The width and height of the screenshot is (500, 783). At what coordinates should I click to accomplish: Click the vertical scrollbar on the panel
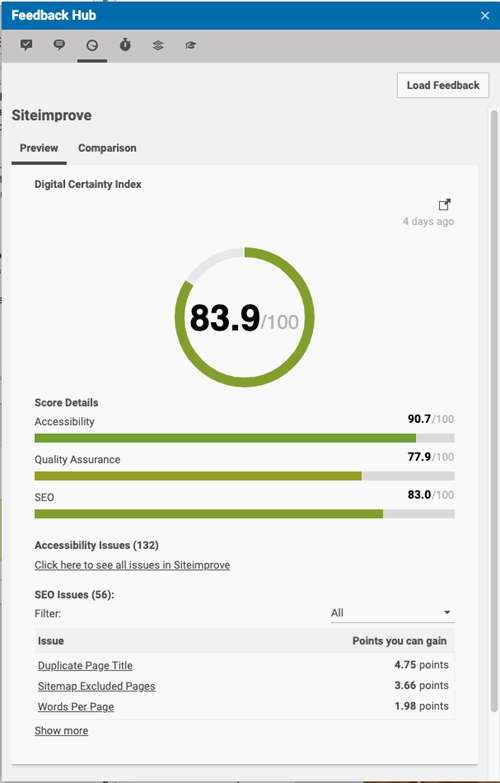[494, 409]
